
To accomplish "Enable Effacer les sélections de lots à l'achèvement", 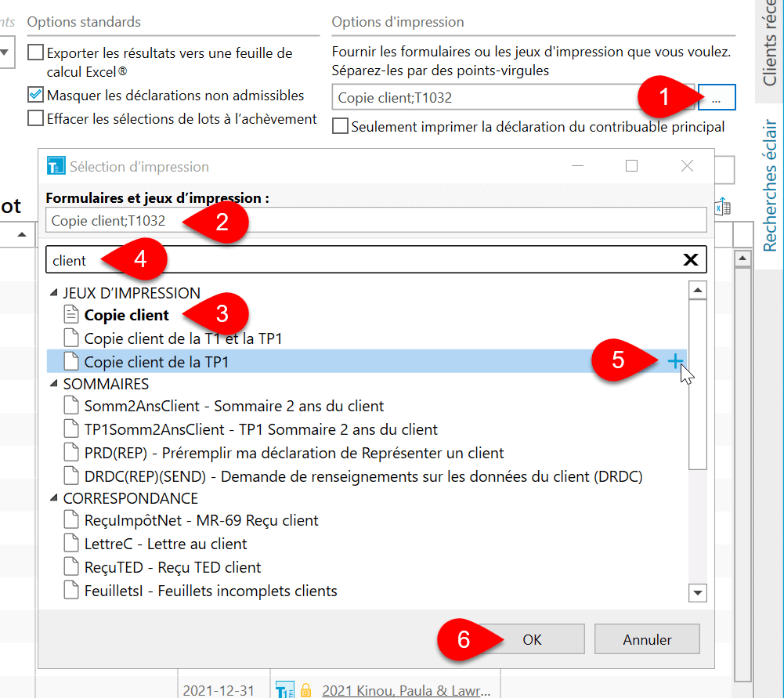I will coord(35,118).
